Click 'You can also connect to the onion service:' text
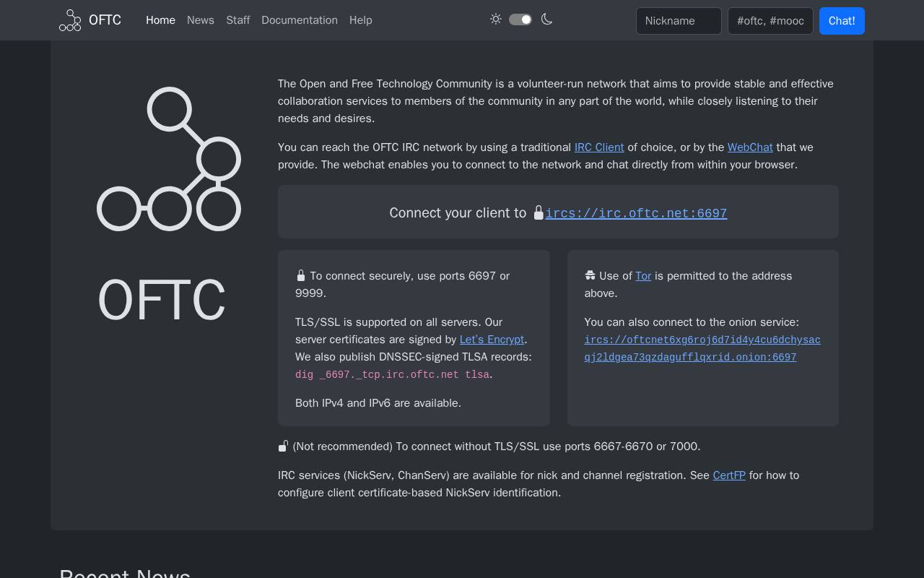924x578 pixels. (x=692, y=322)
